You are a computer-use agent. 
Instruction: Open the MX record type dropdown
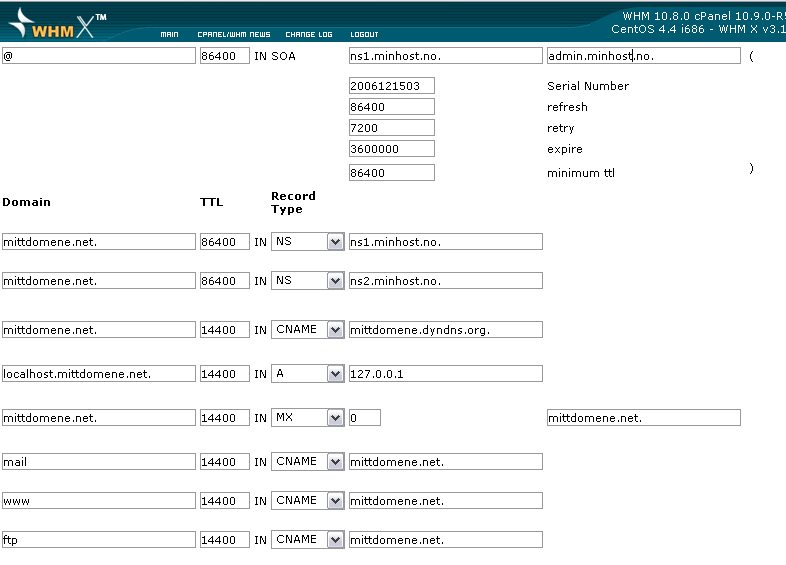(308, 418)
